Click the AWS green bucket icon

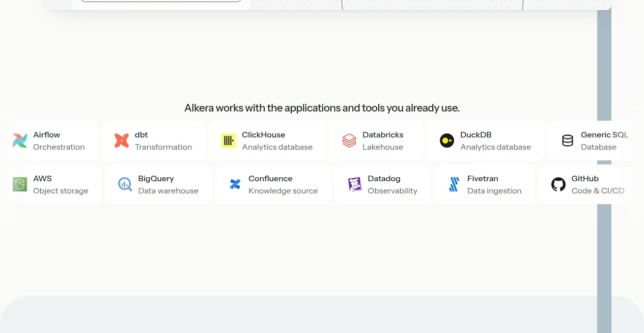[20, 184]
